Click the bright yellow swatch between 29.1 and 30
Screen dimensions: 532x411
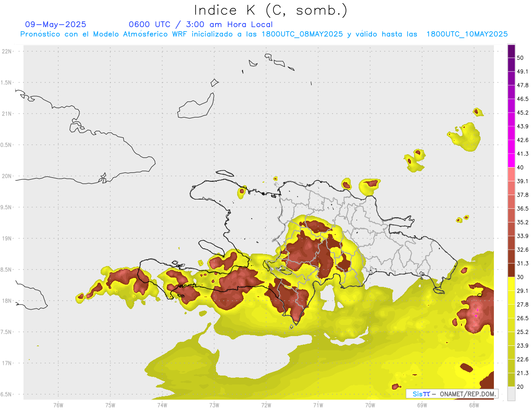pyautogui.click(x=511, y=284)
